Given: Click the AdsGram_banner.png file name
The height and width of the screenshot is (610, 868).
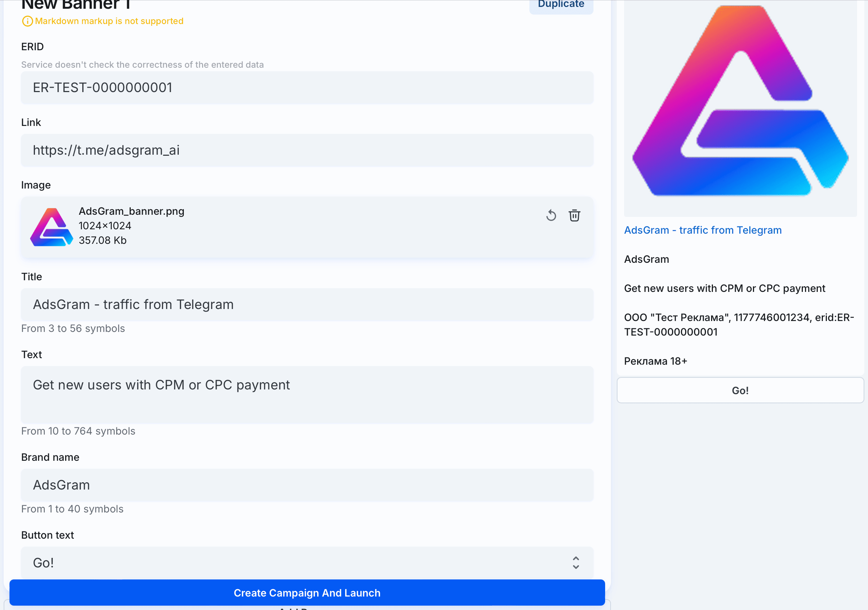Looking at the screenshot, I should [131, 211].
